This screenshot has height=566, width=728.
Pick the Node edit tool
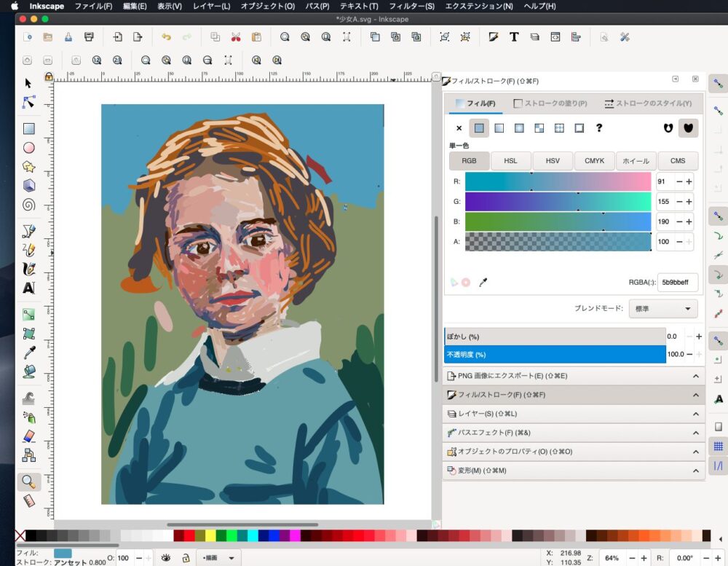(28, 102)
